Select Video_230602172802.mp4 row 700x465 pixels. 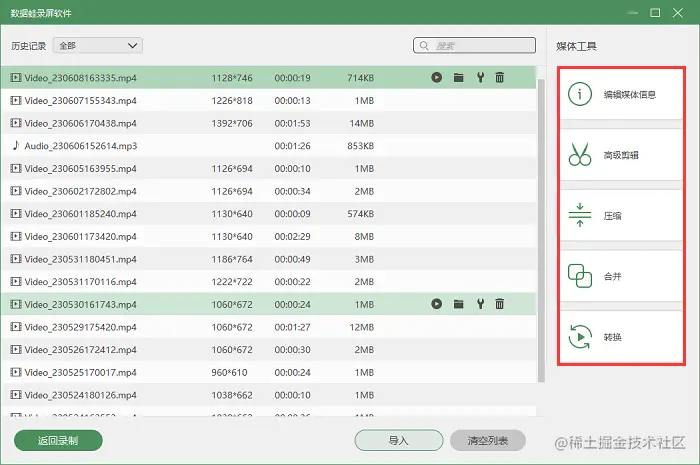(x=269, y=191)
